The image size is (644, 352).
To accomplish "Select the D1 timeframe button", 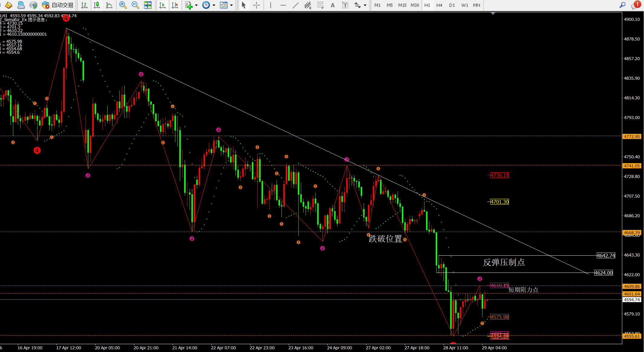I will click(x=452, y=5).
